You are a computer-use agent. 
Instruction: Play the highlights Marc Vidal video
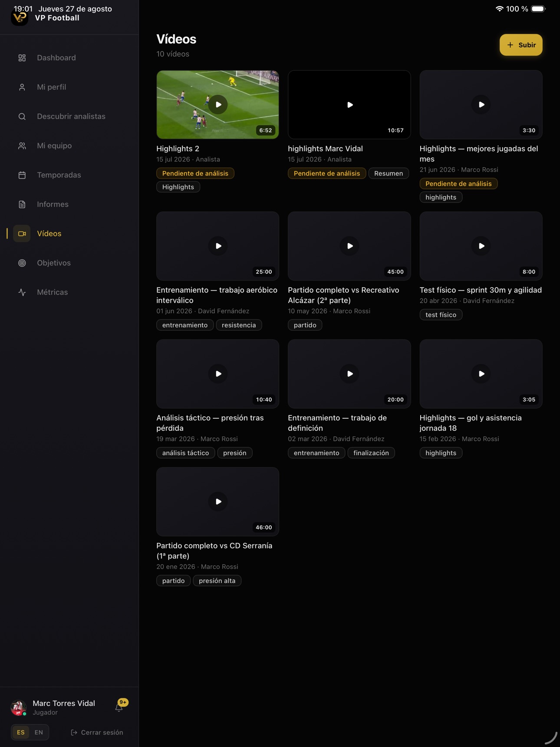[x=349, y=105]
